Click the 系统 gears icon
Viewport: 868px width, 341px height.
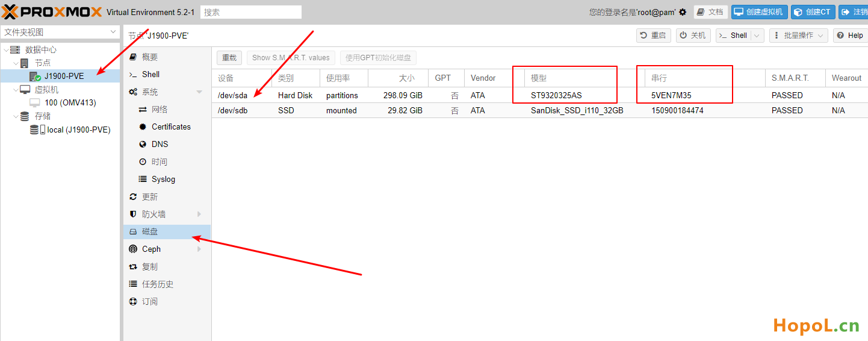(x=133, y=92)
